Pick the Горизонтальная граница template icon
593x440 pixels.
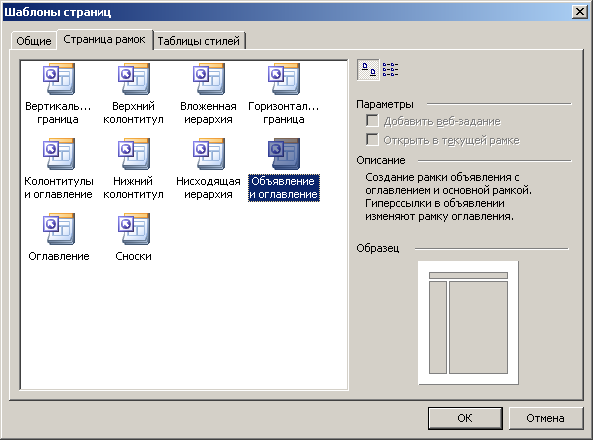(284, 79)
